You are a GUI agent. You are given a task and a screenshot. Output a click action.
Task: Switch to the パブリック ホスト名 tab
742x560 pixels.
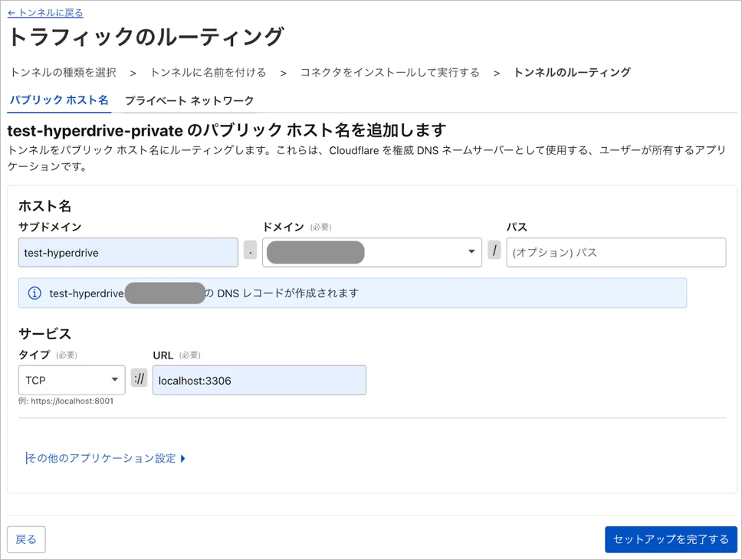point(58,100)
